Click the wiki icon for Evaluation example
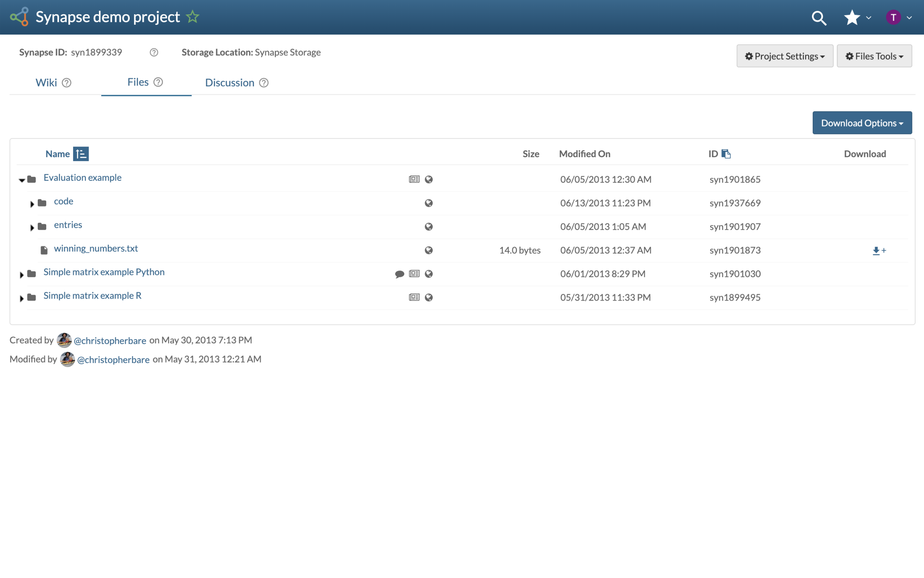 [414, 179]
